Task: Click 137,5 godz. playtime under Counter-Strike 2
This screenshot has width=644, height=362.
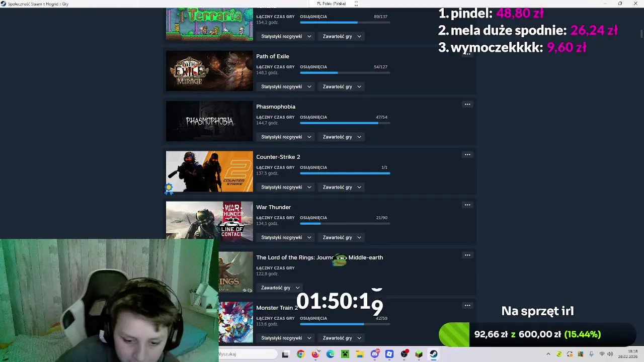Action: click(x=267, y=173)
